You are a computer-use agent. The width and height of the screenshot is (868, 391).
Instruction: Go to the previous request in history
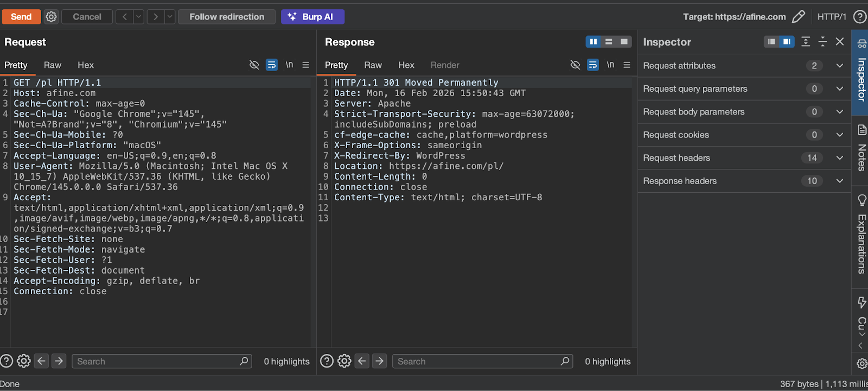[125, 17]
